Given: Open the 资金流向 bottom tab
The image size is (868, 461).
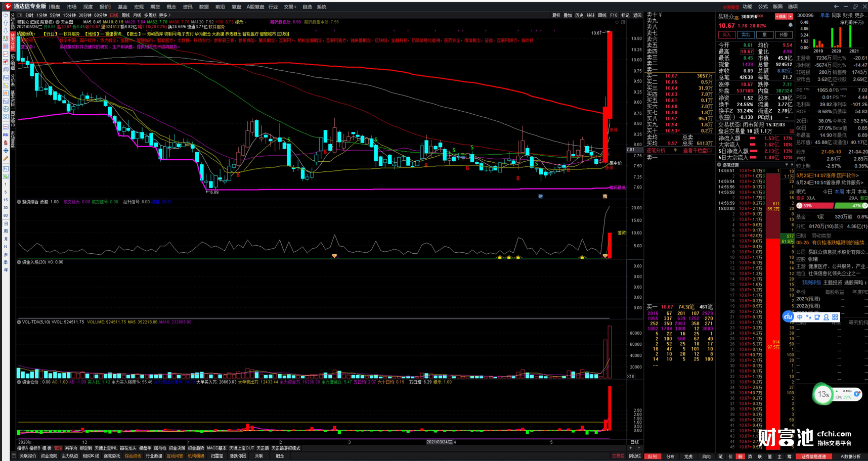Looking at the screenshot, I should (49, 456).
